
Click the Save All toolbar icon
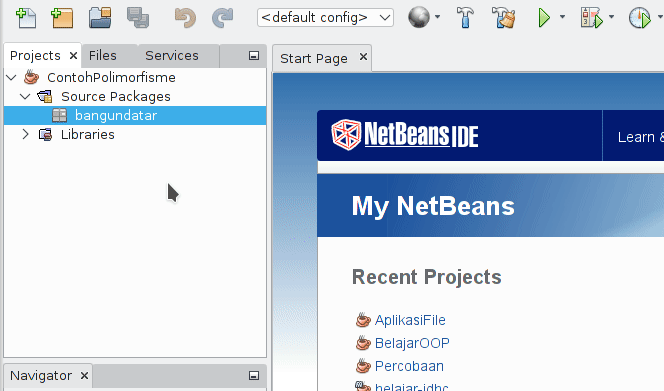[x=138, y=18]
